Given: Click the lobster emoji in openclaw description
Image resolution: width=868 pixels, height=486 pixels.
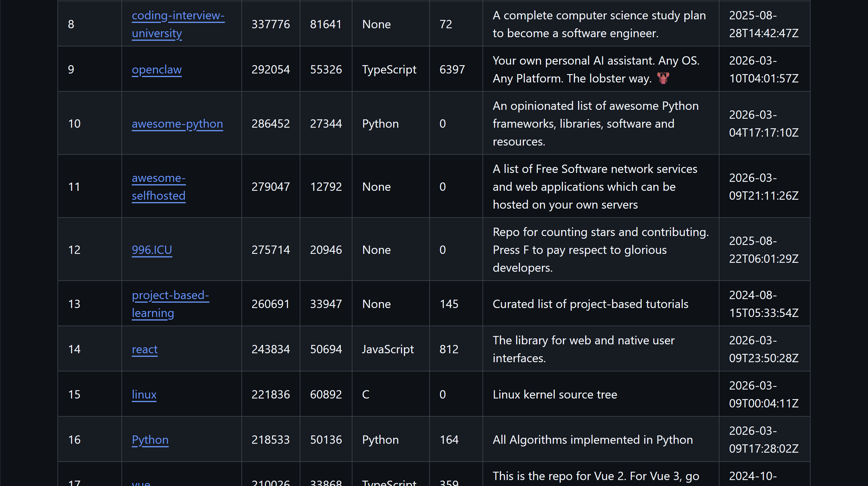Looking at the screenshot, I should tap(663, 79).
